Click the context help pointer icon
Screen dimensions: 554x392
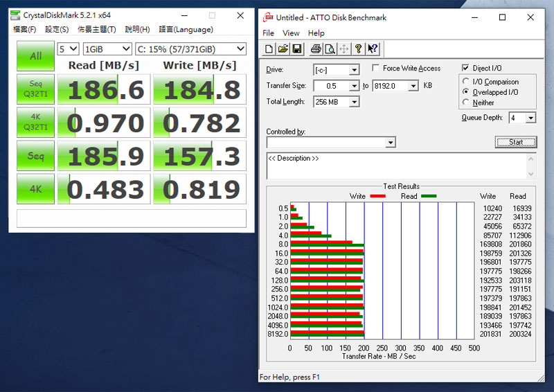coord(373,48)
